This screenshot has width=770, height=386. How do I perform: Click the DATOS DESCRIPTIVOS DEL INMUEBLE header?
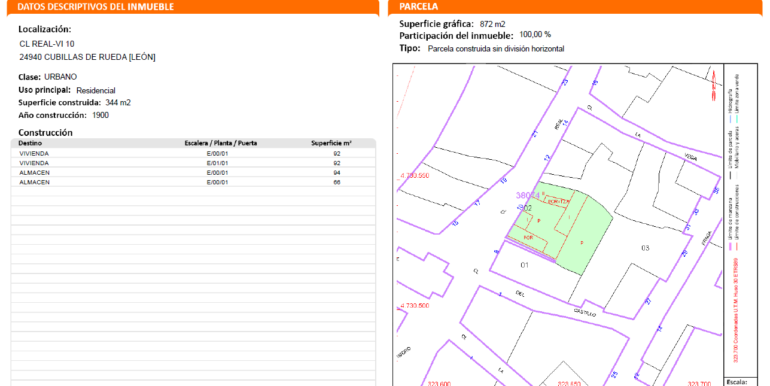tap(95, 7)
